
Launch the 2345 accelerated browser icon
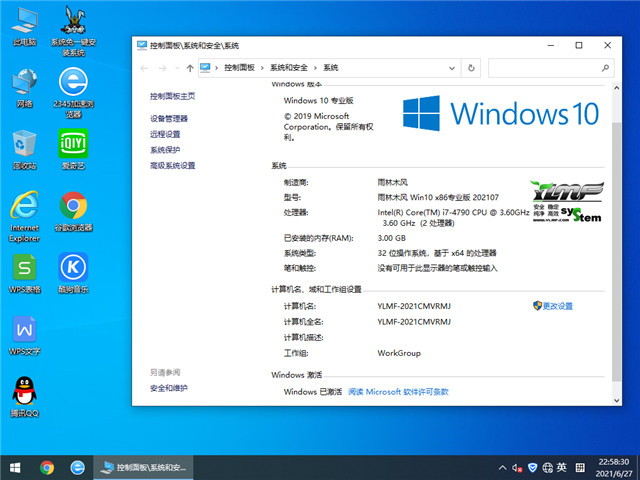tap(73, 93)
